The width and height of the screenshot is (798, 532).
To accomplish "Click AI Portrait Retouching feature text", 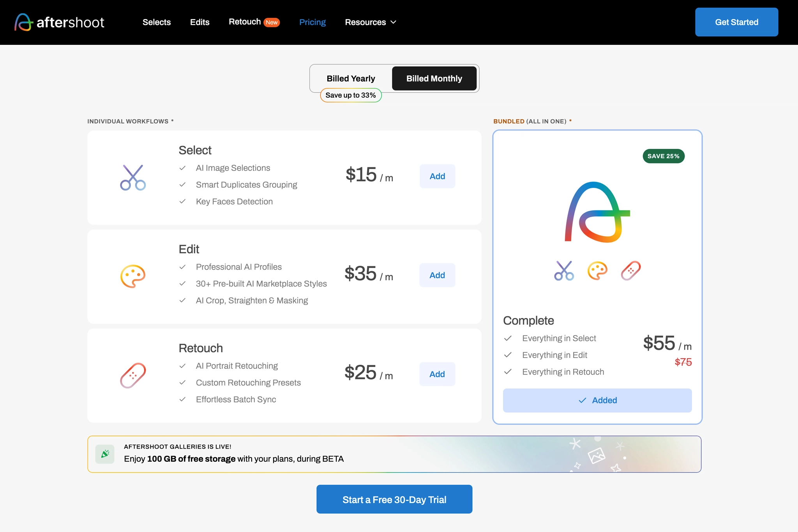I will (x=237, y=366).
